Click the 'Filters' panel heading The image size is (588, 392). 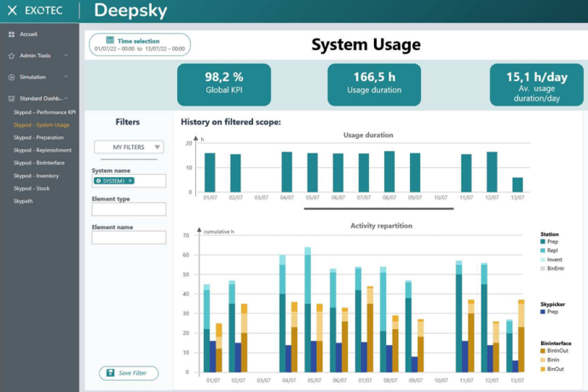(128, 122)
